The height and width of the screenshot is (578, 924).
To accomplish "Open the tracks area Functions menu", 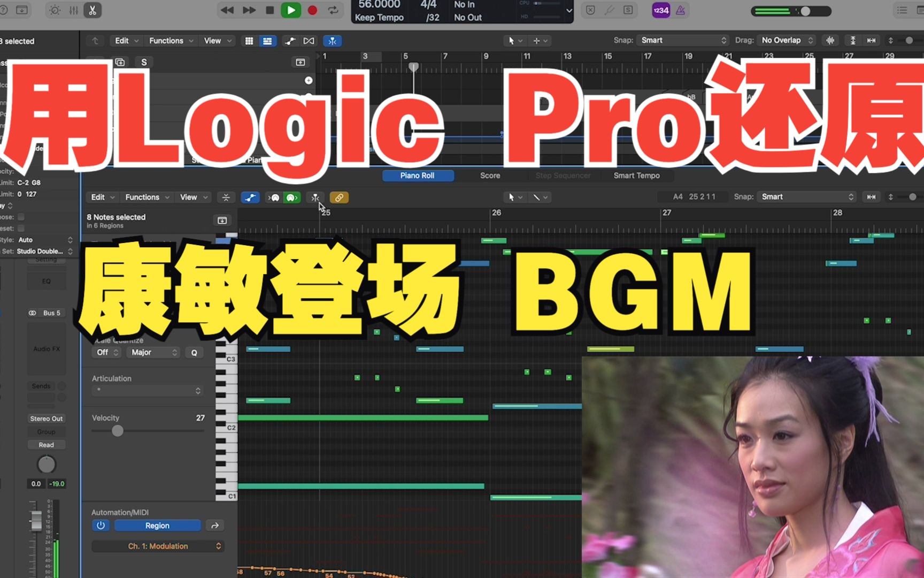I will 171,41.
